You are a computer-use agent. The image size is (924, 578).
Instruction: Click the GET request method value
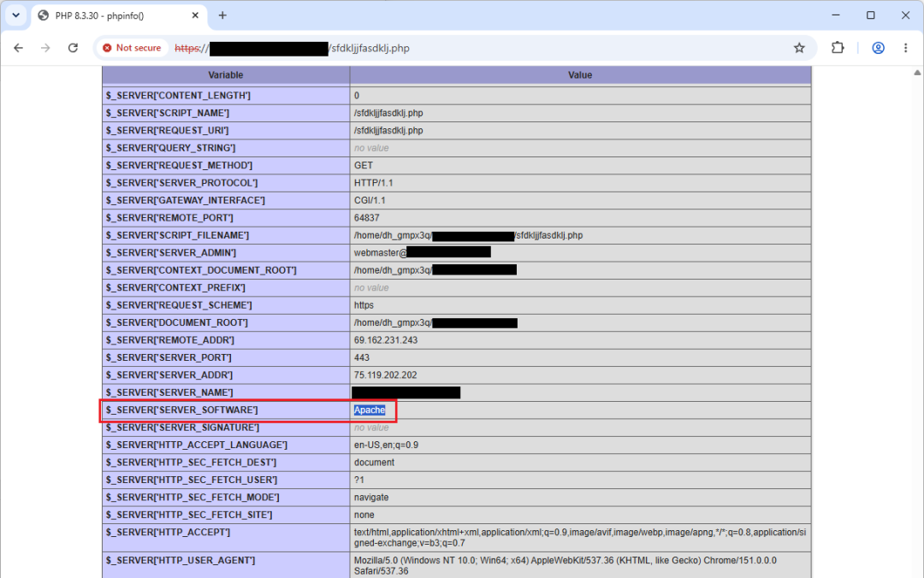point(364,166)
